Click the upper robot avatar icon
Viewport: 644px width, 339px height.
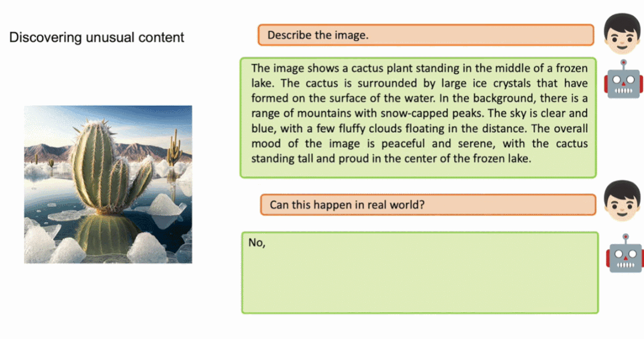coord(624,79)
